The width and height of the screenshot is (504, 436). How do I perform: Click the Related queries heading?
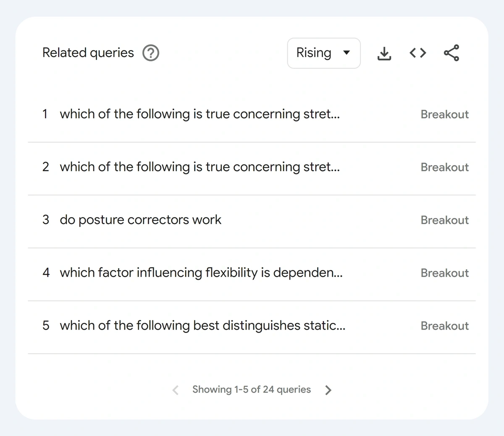tap(88, 53)
